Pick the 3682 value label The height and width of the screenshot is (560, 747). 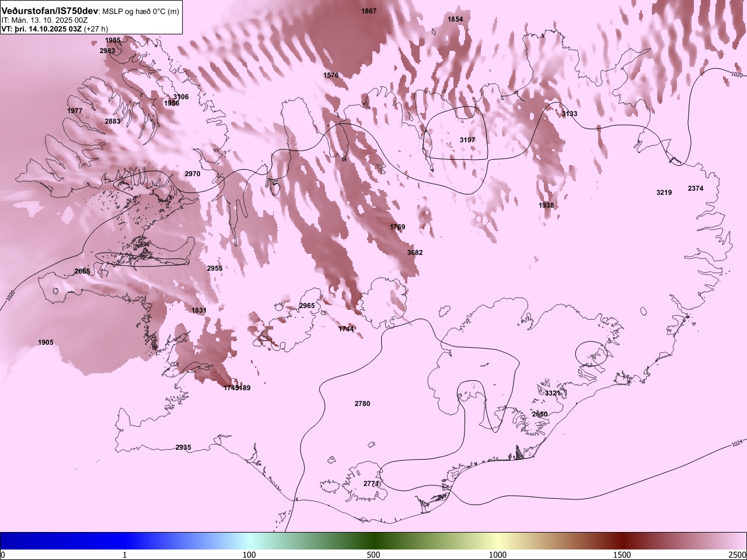pyautogui.click(x=415, y=253)
